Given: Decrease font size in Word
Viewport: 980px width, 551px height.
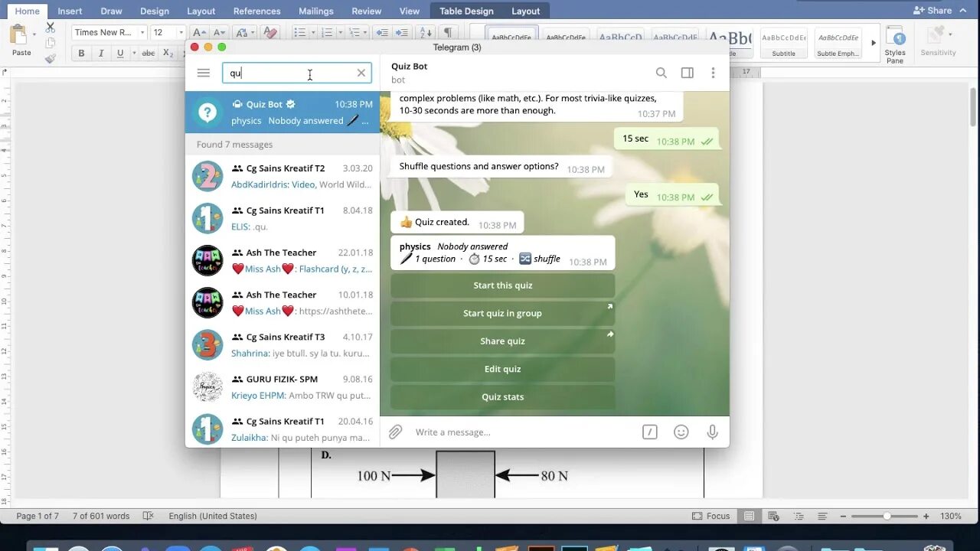Looking at the screenshot, I should click(219, 32).
